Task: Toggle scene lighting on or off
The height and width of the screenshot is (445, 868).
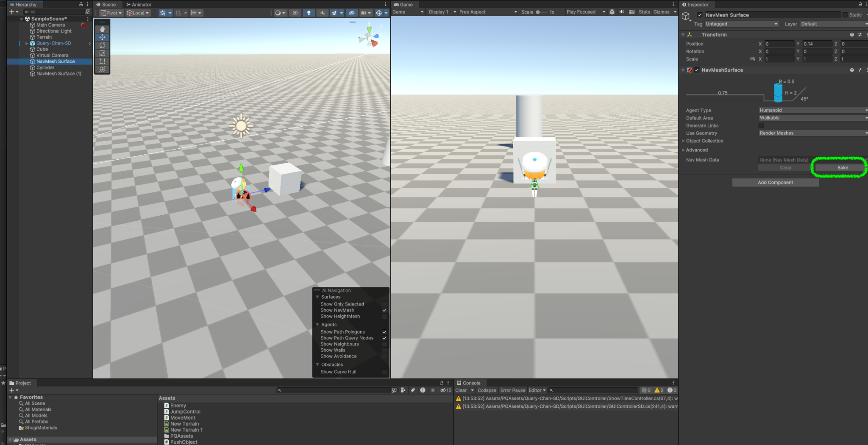Action: tap(309, 13)
